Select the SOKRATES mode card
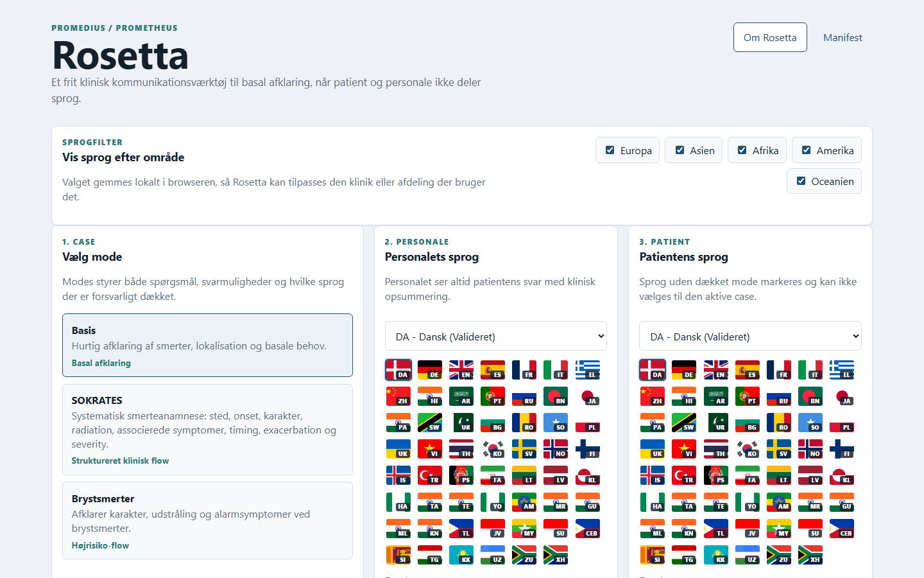Viewport: 924px width, 578px height. pyautogui.click(x=207, y=430)
